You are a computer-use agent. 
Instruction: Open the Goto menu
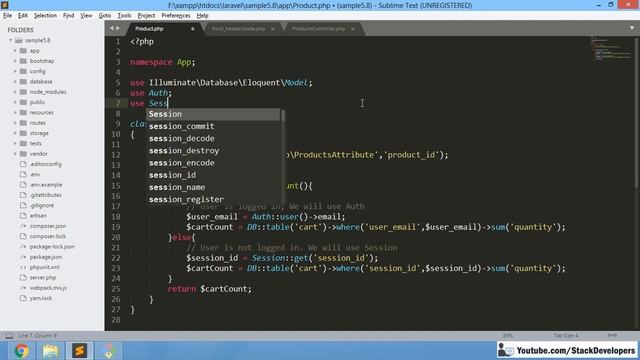(104, 16)
